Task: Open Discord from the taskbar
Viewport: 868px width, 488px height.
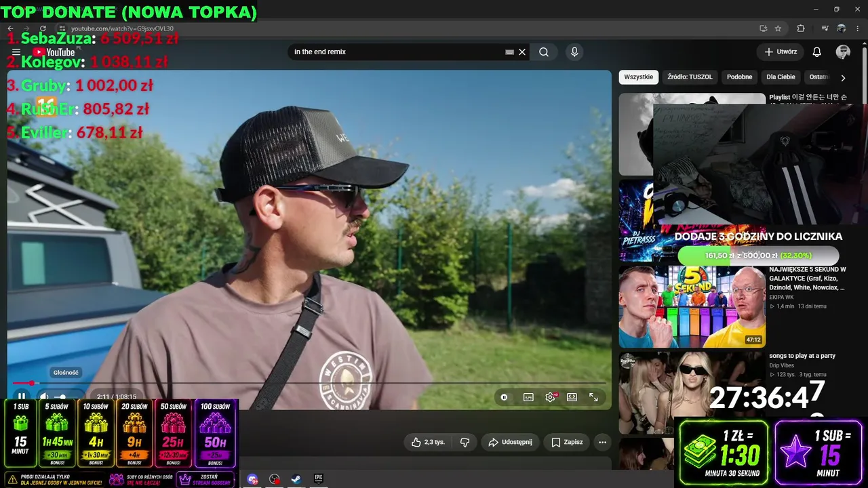Action: pos(253,479)
